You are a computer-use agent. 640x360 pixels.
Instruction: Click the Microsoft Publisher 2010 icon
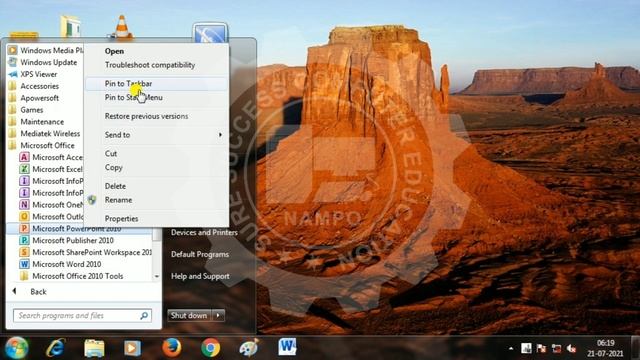[24, 240]
